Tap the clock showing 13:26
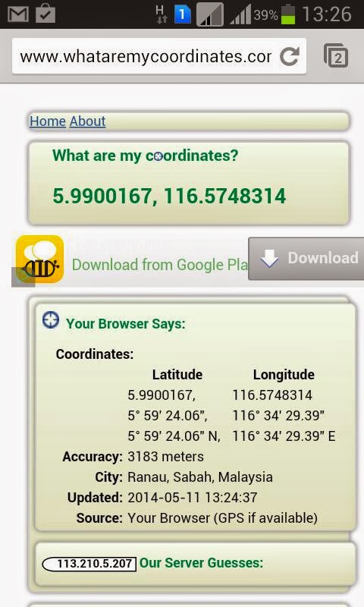The image size is (364, 607). [x=327, y=14]
